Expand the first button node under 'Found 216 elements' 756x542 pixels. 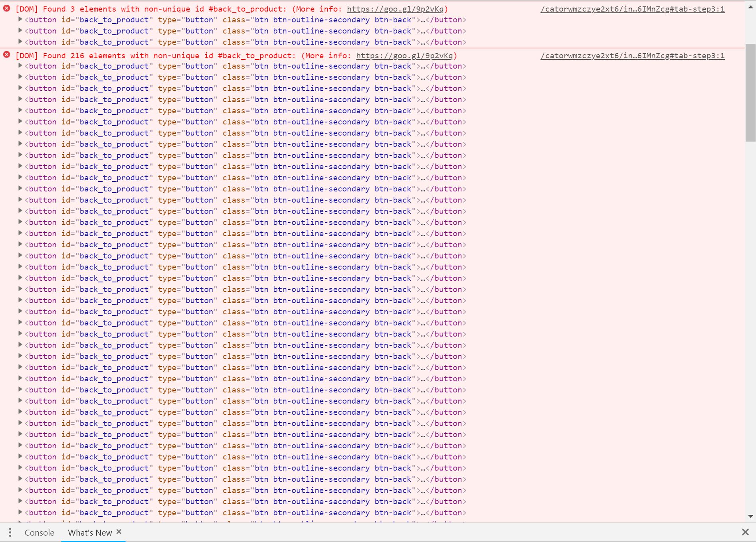(x=20, y=65)
